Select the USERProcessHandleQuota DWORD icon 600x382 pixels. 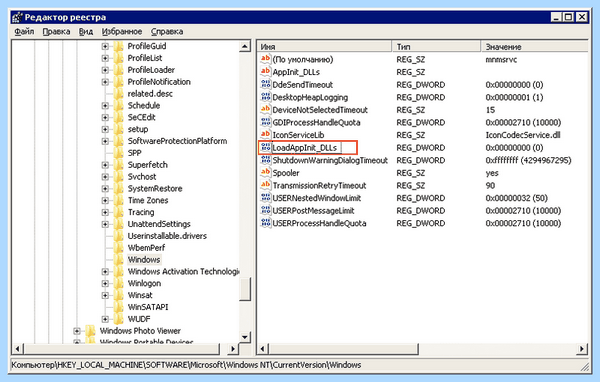[x=265, y=223]
